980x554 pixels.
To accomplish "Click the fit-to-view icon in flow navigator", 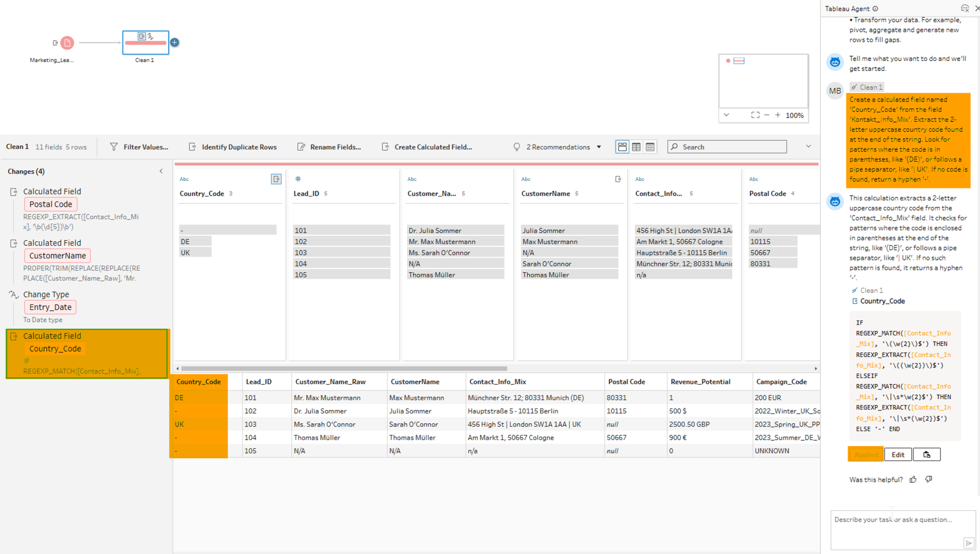I will [x=755, y=115].
